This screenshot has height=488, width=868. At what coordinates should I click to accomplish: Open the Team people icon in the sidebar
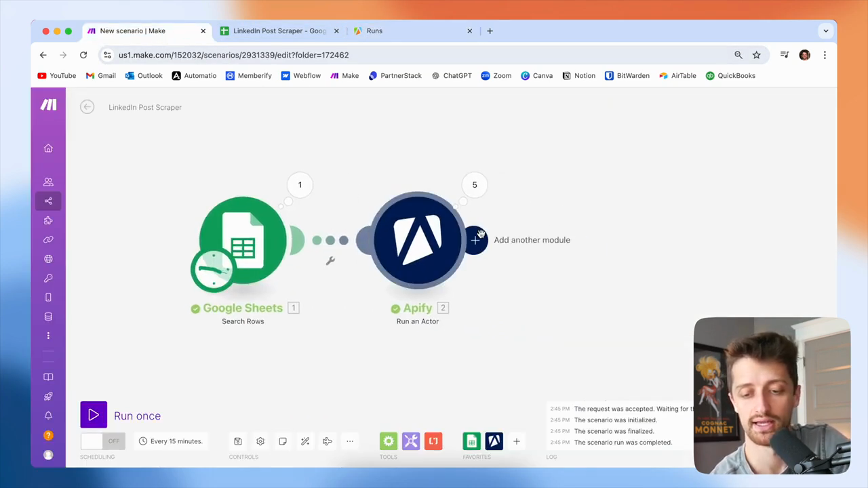tap(48, 182)
